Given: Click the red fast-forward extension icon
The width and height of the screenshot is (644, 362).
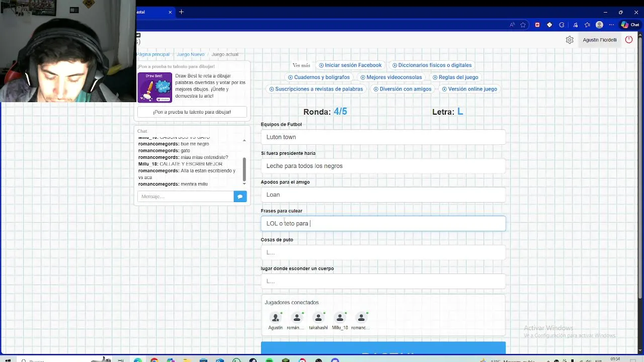Looking at the screenshot, I should pos(537,25).
